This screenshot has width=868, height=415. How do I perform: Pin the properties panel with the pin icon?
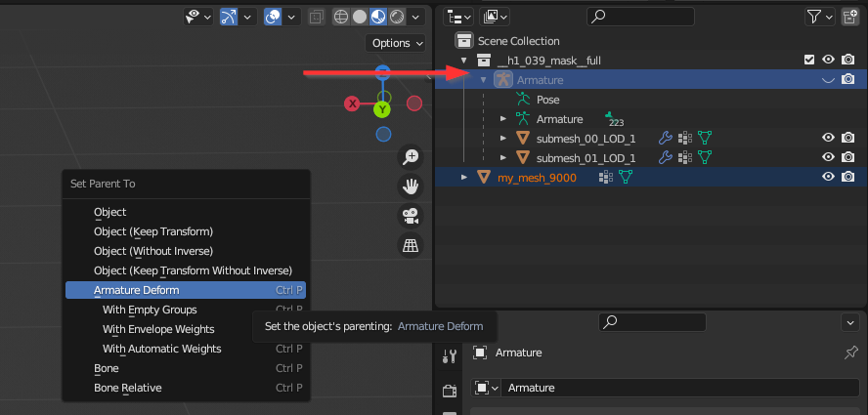(850, 353)
